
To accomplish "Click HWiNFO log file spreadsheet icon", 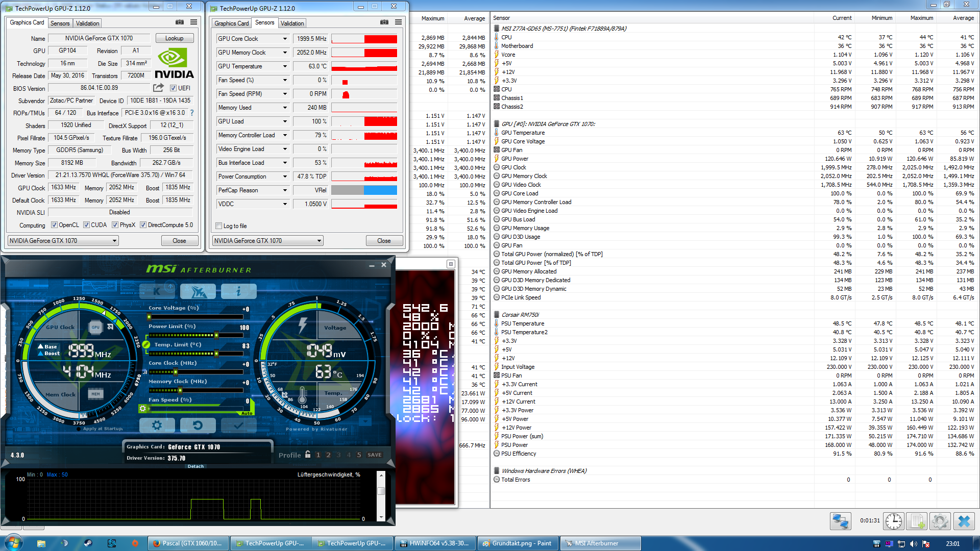I will point(917,521).
